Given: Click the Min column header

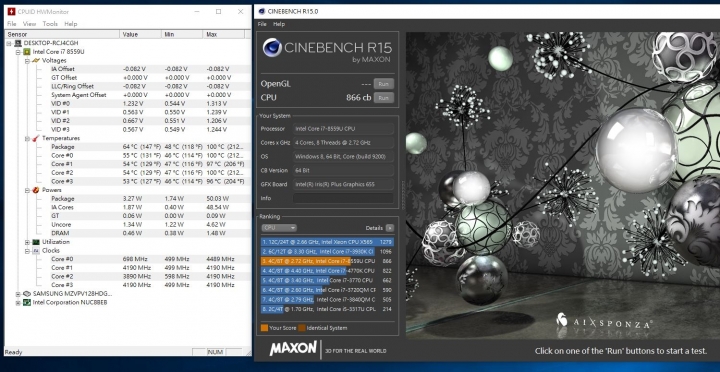Looking at the screenshot, I should click(182, 34).
